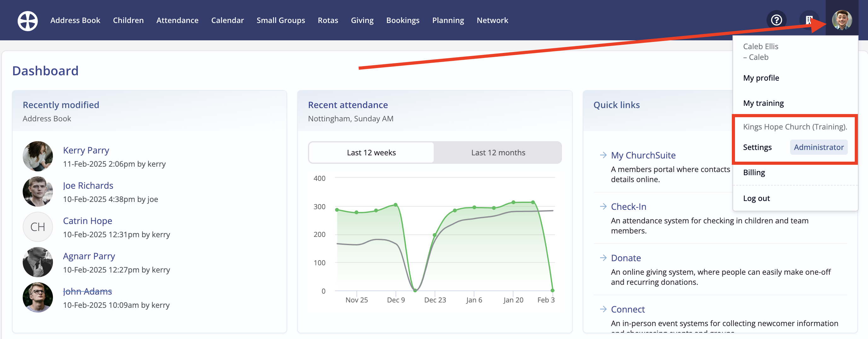Click '10-Feb-2025 12:27pm by kerry' text
868x339 pixels.
tap(116, 270)
